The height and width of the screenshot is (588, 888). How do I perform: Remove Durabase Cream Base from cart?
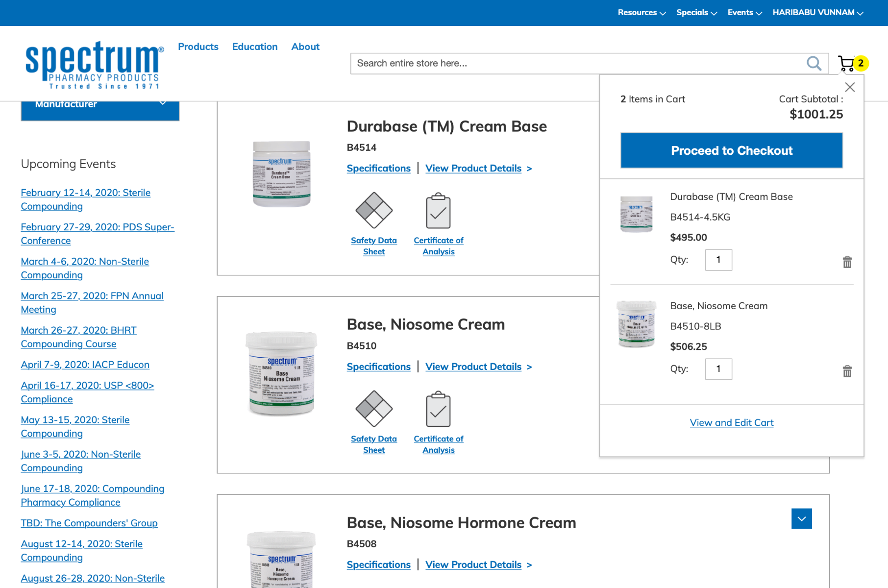pyautogui.click(x=847, y=262)
